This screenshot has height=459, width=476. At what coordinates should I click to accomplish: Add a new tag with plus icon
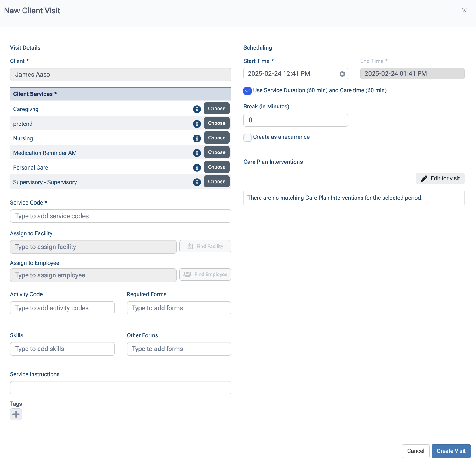[x=16, y=414]
